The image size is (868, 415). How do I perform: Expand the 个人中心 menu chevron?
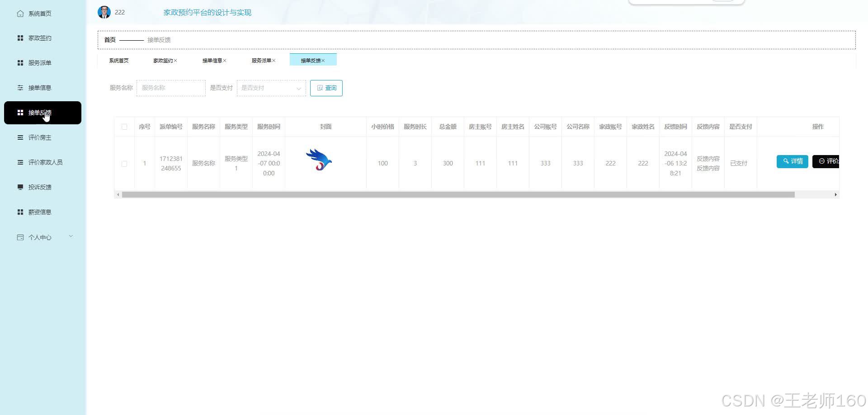(71, 236)
